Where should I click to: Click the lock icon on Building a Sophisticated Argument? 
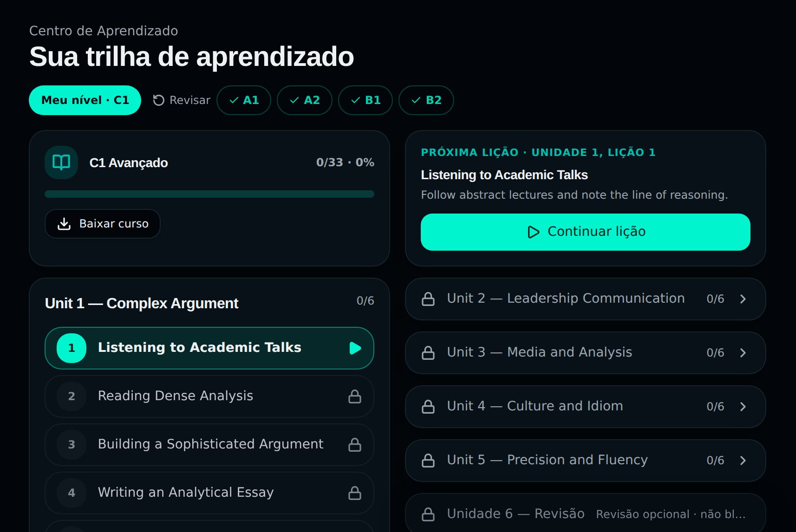[x=355, y=445]
